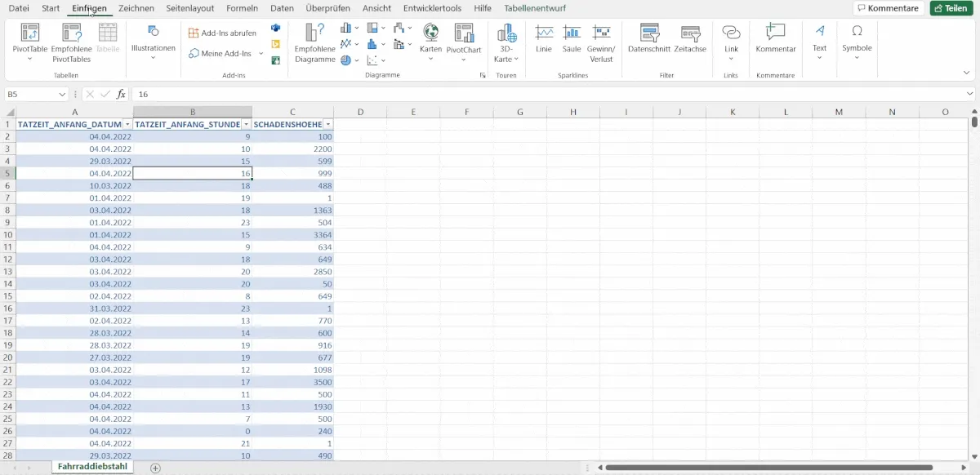The image size is (980, 475).
Task: Click the vertical scrollbar thumb
Action: coord(975,123)
